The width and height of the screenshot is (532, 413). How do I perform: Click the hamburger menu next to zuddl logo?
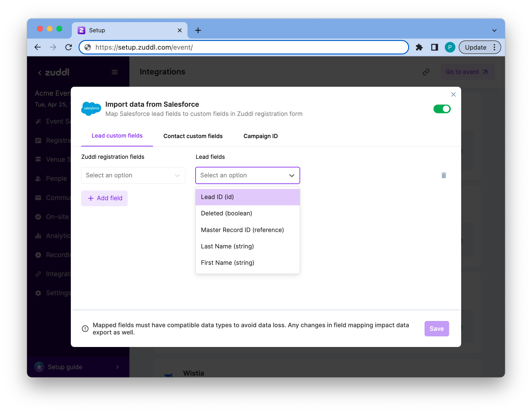click(115, 72)
